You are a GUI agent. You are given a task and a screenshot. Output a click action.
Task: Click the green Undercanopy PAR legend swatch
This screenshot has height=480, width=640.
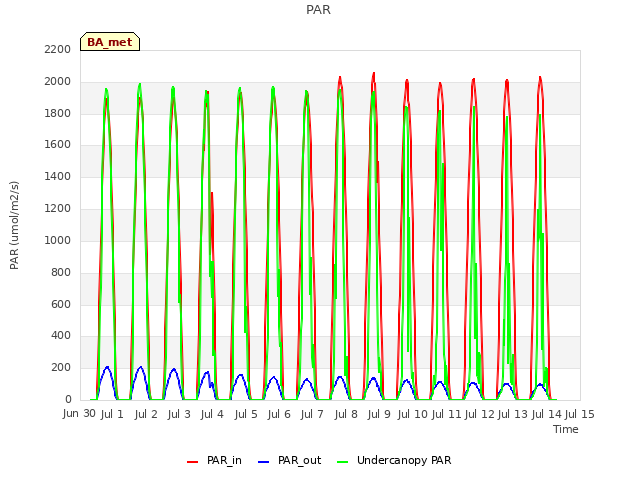click(x=342, y=462)
